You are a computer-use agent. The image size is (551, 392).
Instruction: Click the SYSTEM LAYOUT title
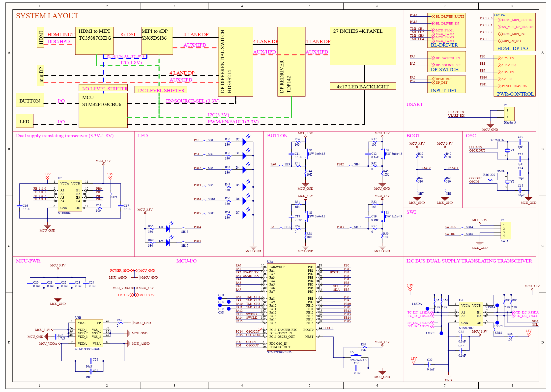(x=47, y=16)
